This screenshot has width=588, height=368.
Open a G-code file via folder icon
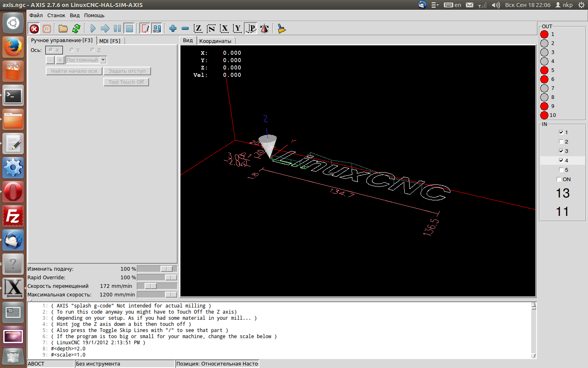[63, 29]
